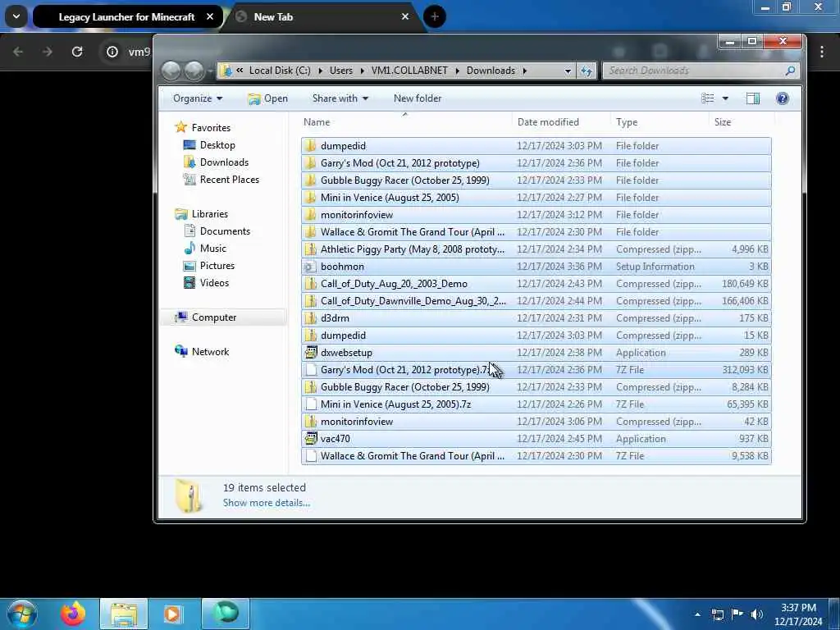Click the search magnifier icon in Explorer
Viewport: 840px width, 630px height.
pyautogui.click(x=790, y=71)
